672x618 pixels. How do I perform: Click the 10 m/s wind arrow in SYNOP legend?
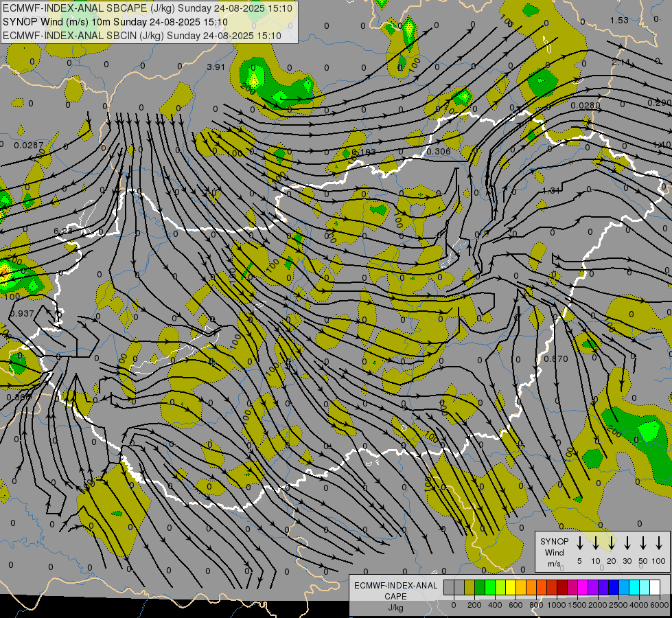596,542
